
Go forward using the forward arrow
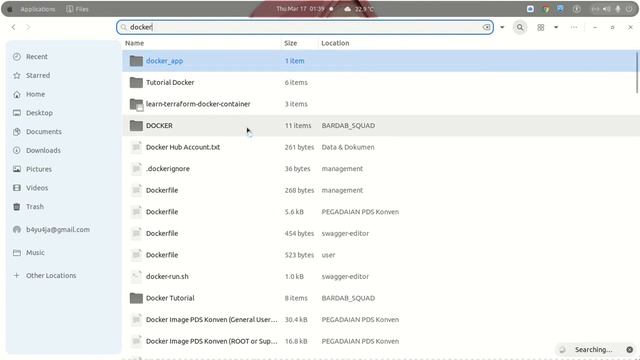28,27
